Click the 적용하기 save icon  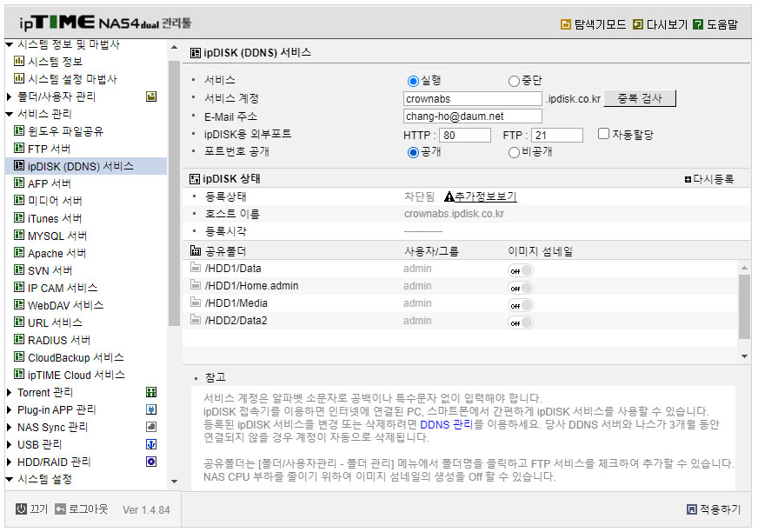click(x=692, y=509)
